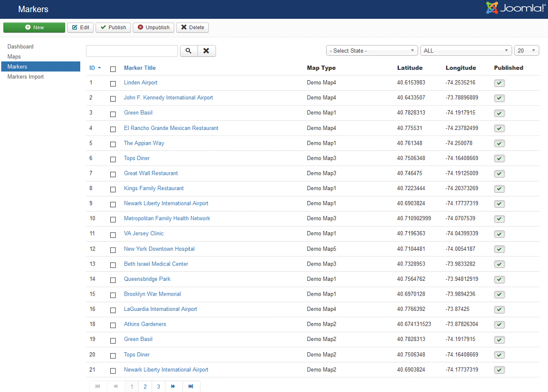Toggle published status for Linden Airport
The image size is (548, 392).
(x=499, y=83)
